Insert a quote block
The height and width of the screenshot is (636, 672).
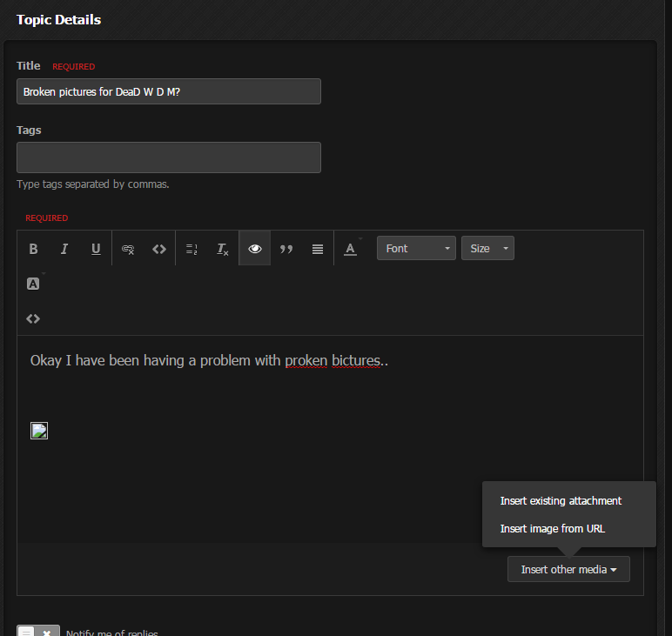tap(286, 249)
